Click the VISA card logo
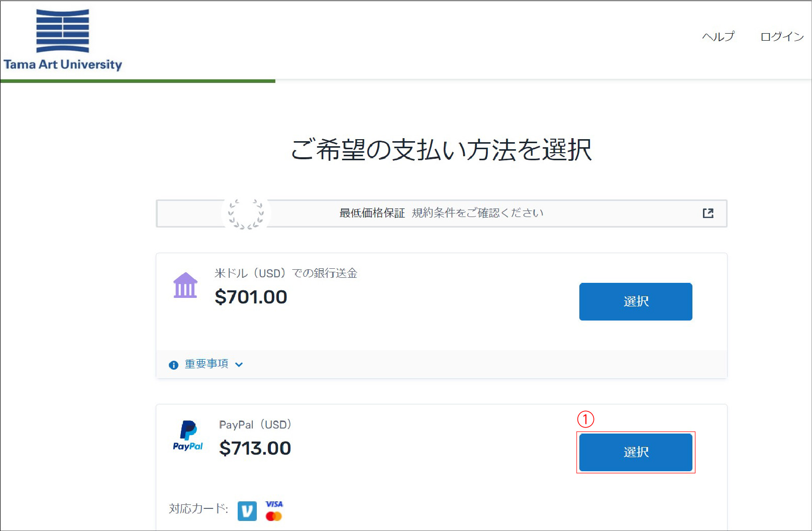Image resolution: width=812 pixels, height=531 pixels. pyautogui.click(x=274, y=504)
